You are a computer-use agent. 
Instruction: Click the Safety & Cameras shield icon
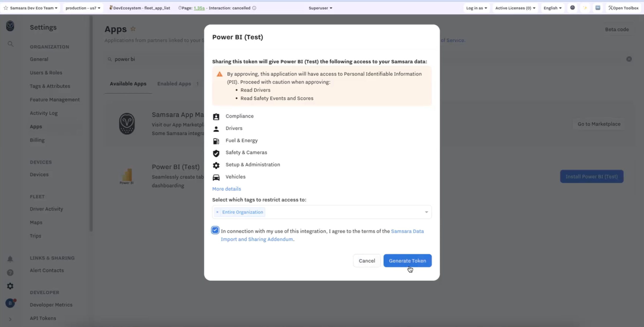tap(216, 153)
